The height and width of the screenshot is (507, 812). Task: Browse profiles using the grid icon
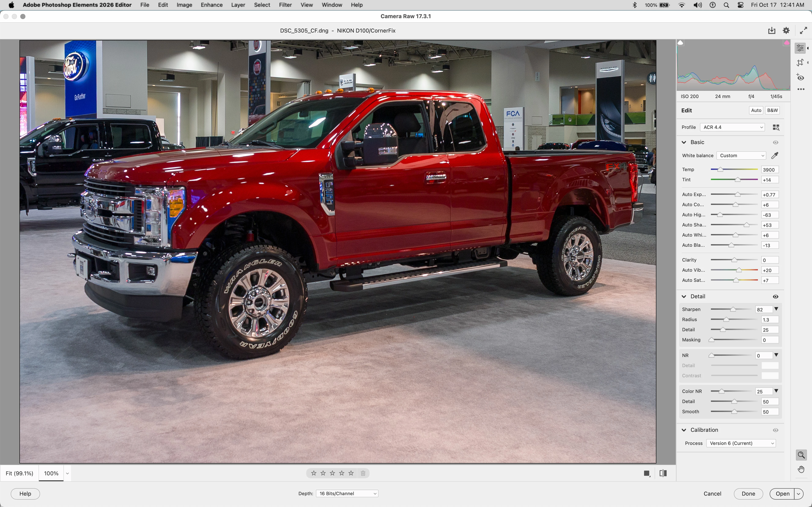tap(776, 127)
